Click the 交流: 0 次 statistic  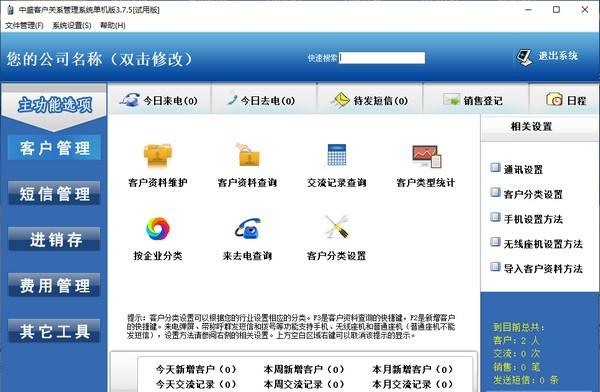point(517,353)
